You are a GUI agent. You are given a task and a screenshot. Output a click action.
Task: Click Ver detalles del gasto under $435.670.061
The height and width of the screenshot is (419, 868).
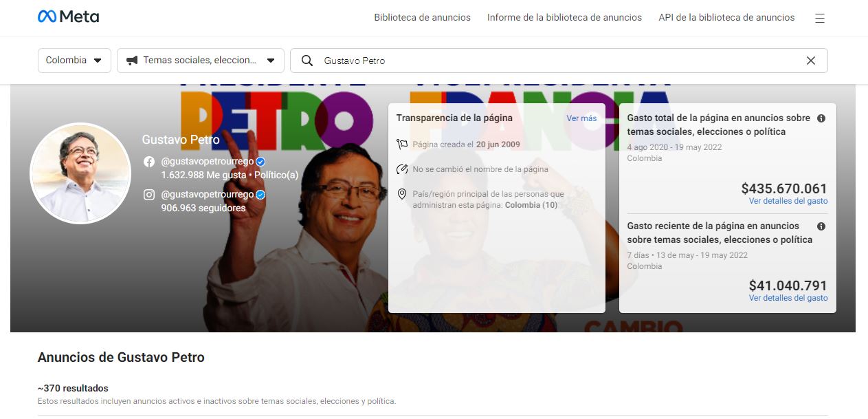point(788,201)
